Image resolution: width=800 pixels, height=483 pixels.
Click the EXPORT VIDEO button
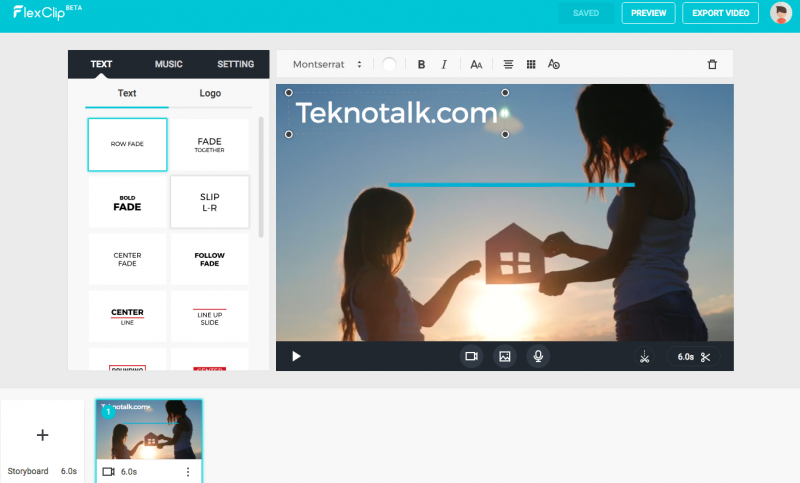(720, 13)
